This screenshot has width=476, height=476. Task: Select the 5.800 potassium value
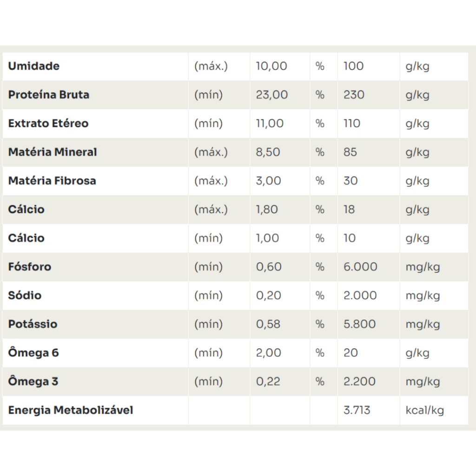pyautogui.click(x=360, y=324)
